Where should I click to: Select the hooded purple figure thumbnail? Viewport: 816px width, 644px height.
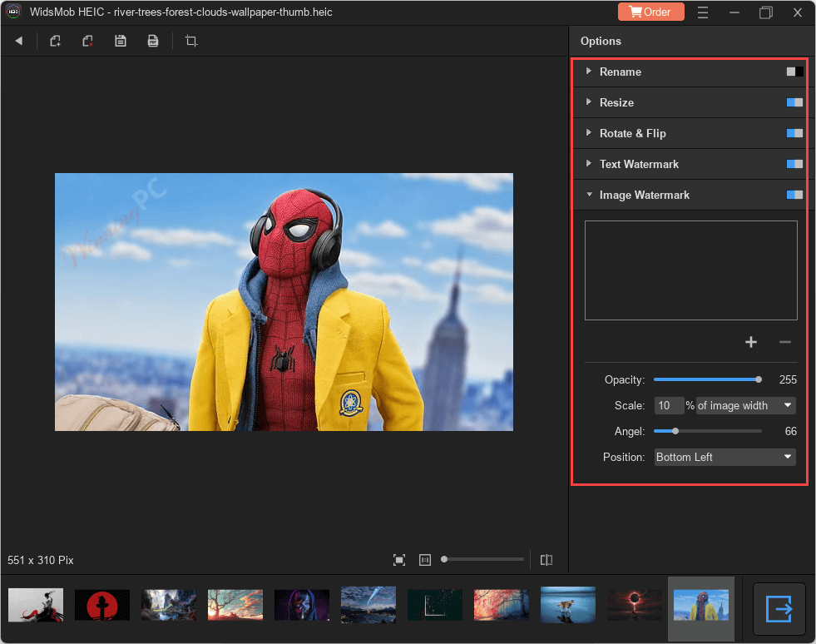point(302,605)
